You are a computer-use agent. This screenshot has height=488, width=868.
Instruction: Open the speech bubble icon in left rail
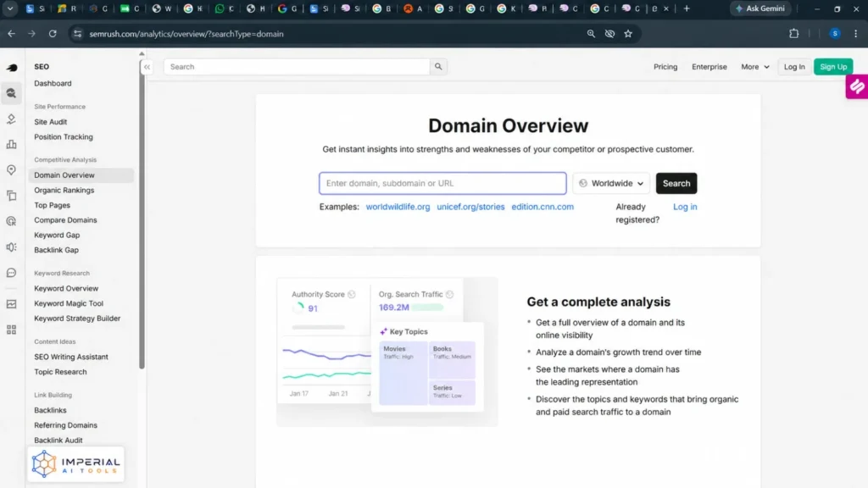click(11, 273)
